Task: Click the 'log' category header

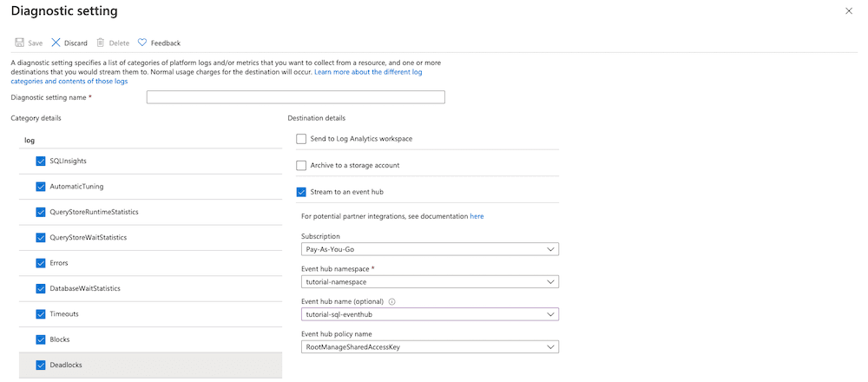Action: [30, 141]
